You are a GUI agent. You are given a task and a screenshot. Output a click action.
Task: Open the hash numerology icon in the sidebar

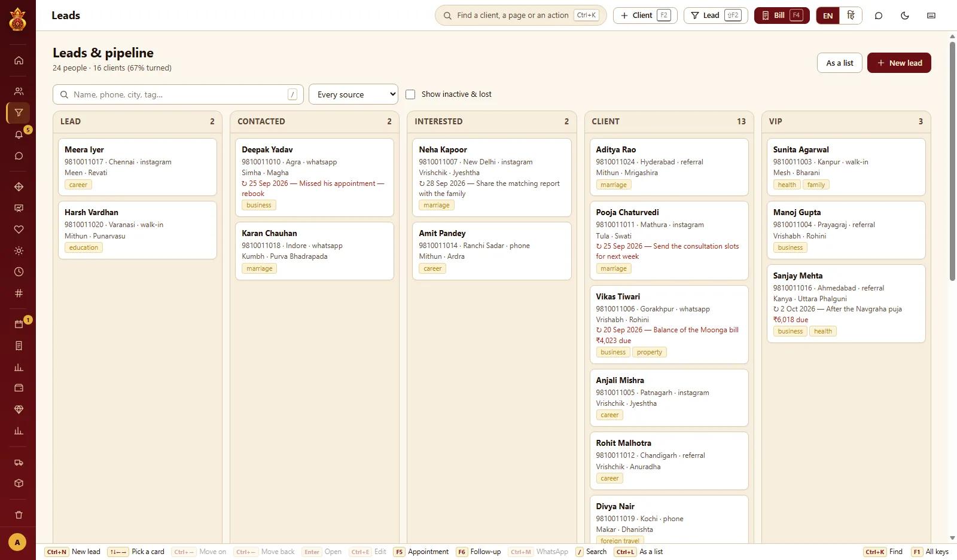[x=19, y=293]
